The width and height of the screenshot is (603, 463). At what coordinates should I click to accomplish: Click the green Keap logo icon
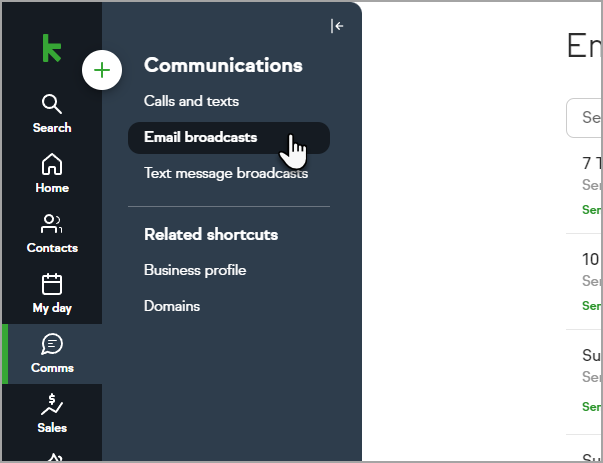(51, 47)
